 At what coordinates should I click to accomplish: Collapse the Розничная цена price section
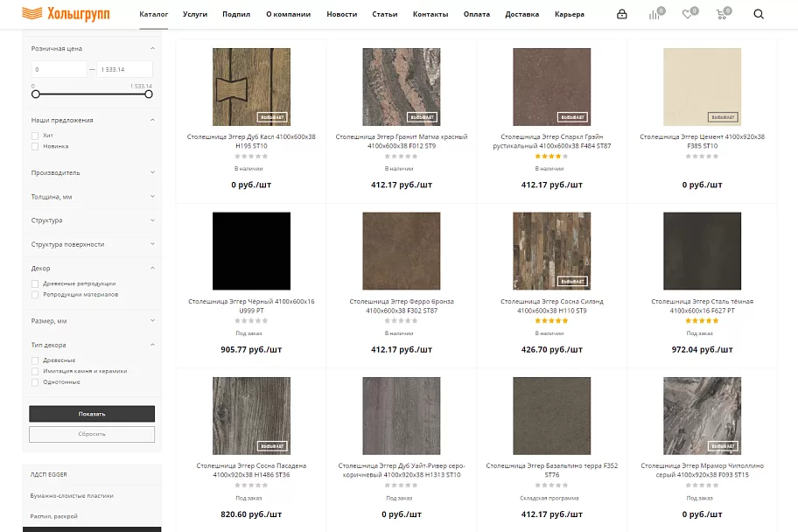pos(152,48)
